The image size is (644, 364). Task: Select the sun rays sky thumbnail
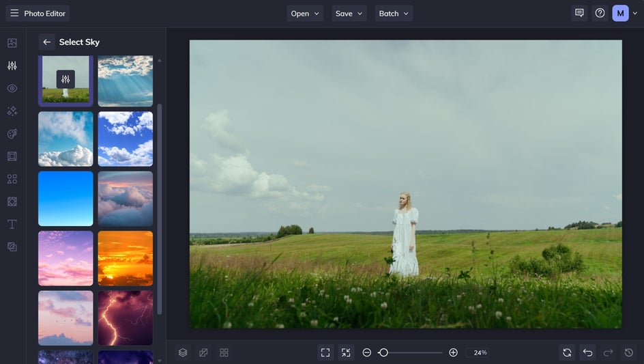(126, 81)
